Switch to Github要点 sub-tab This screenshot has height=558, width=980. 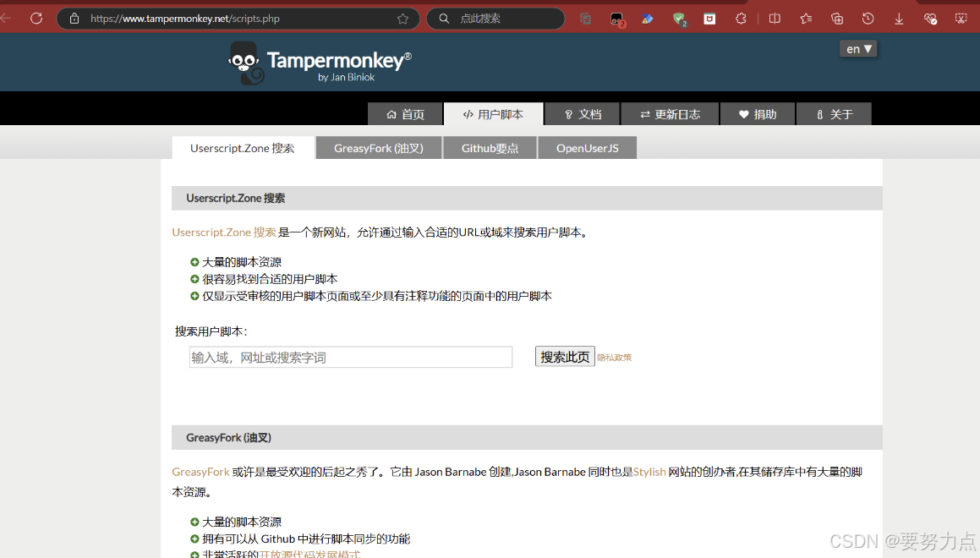[490, 148]
